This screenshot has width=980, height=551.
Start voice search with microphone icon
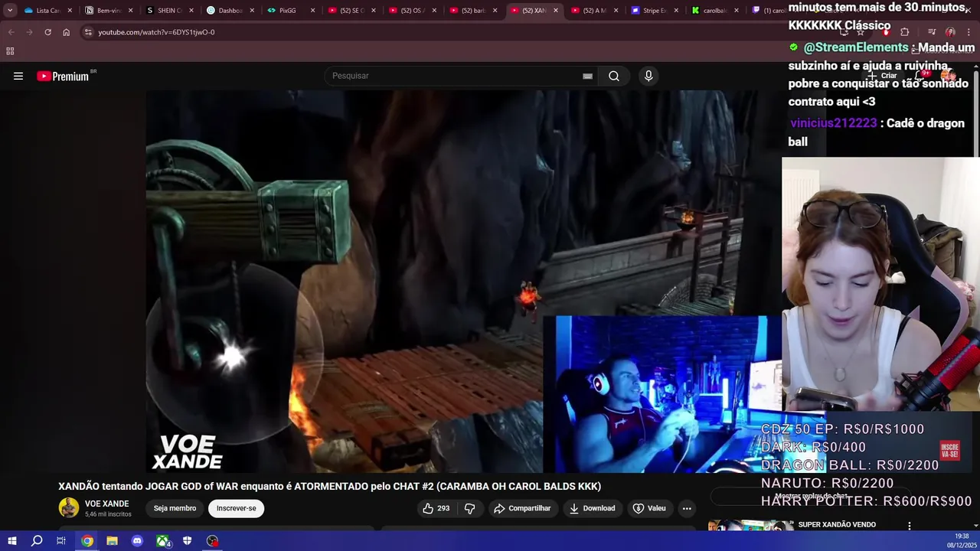point(648,76)
